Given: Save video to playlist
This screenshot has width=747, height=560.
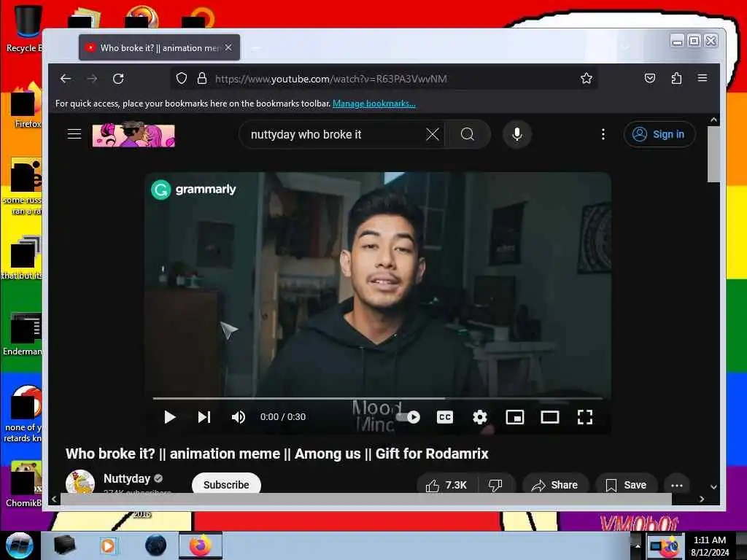Looking at the screenshot, I should [x=626, y=485].
